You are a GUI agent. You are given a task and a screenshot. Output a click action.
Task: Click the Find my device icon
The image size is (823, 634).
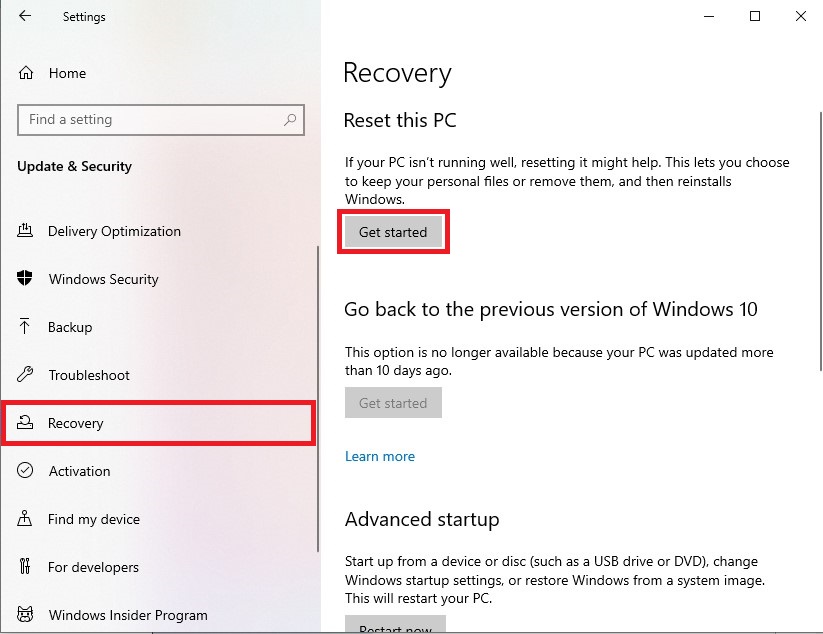25,519
